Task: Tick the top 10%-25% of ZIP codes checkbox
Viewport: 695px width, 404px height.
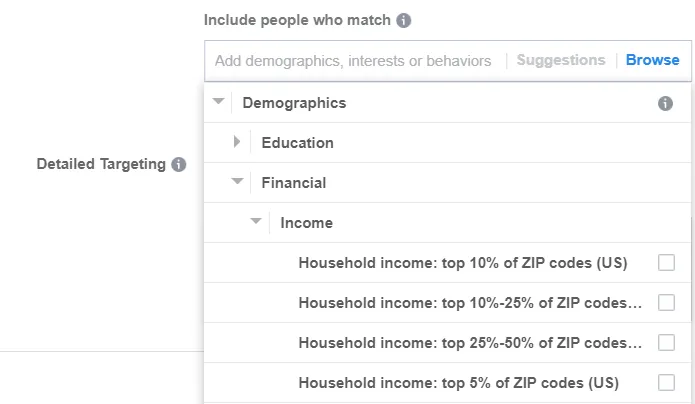Action: point(666,303)
